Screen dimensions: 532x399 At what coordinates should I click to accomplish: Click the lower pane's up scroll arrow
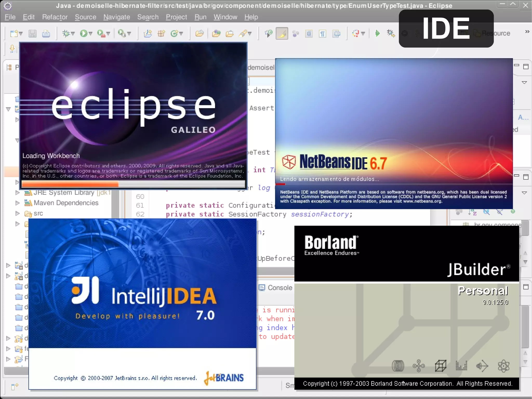pyautogui.click(x=525, y=353)
